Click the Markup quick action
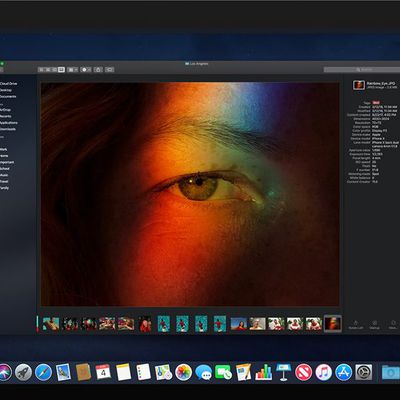400x400 pixels. click(375, 325)
